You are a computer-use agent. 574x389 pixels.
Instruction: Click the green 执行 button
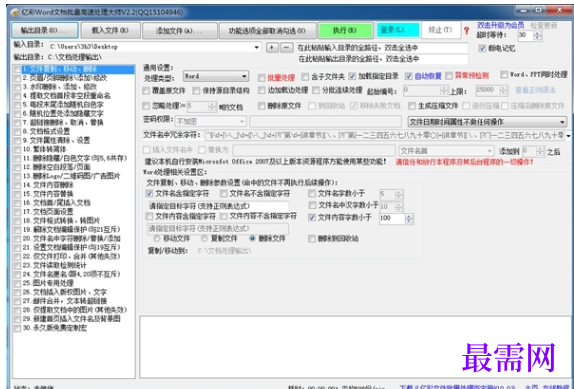coord(346,30)
